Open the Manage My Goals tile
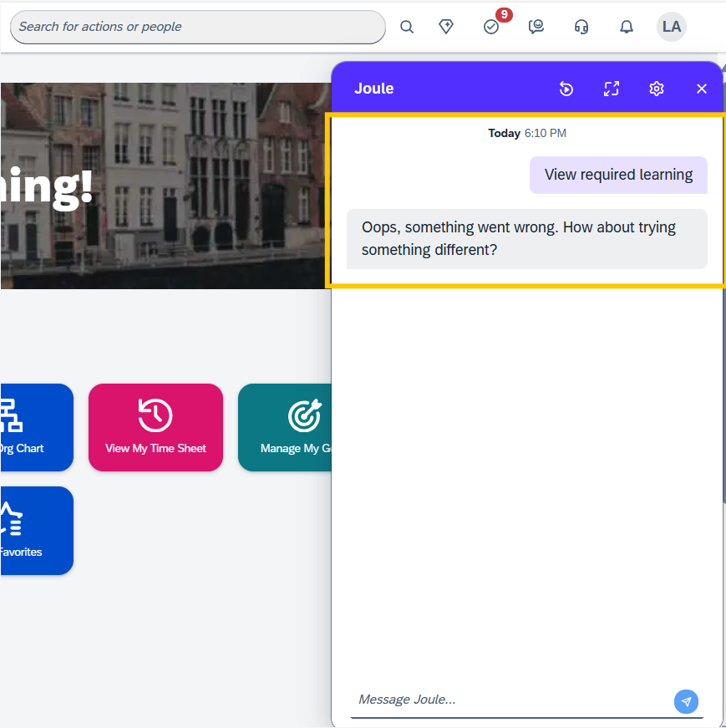726x728 pixels. 285,427
